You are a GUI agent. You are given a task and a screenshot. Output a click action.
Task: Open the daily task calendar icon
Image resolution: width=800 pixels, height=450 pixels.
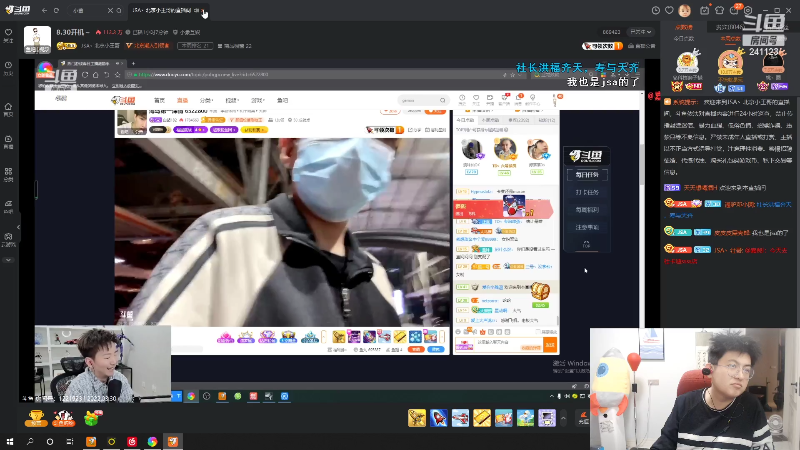[705, 10]
